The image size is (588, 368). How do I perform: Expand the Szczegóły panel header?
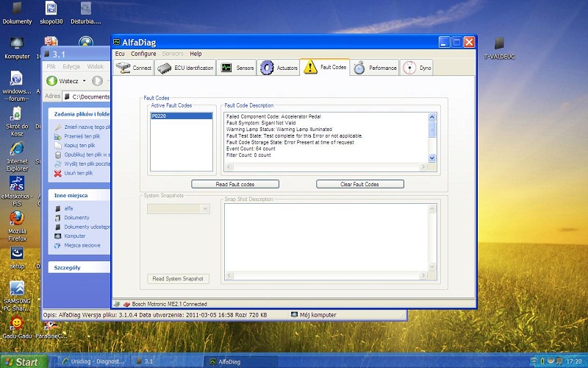79,267
